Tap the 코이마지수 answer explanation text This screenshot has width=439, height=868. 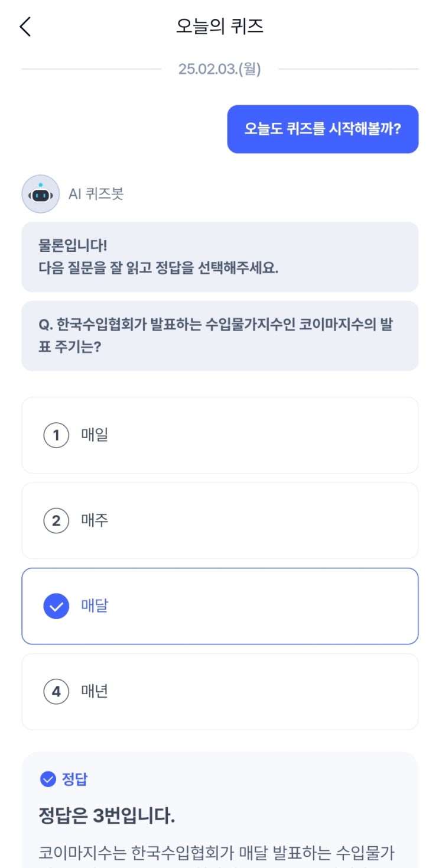coord(217,853)
